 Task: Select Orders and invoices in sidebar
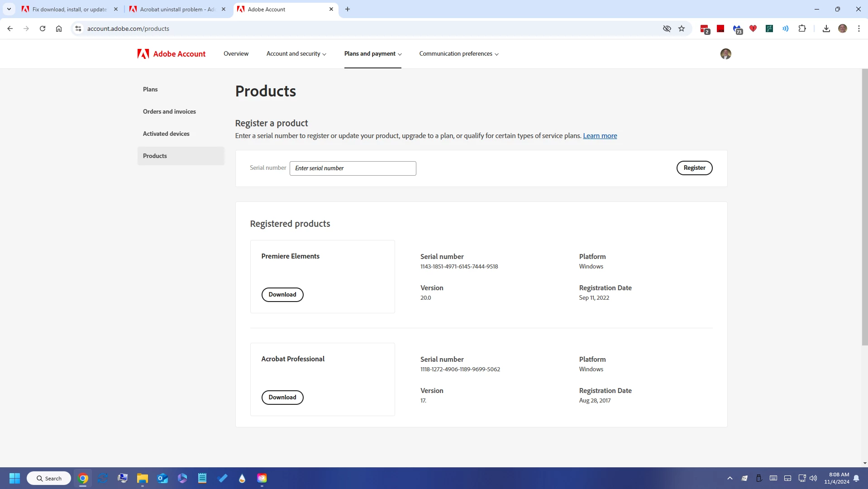tap(169, 111)
